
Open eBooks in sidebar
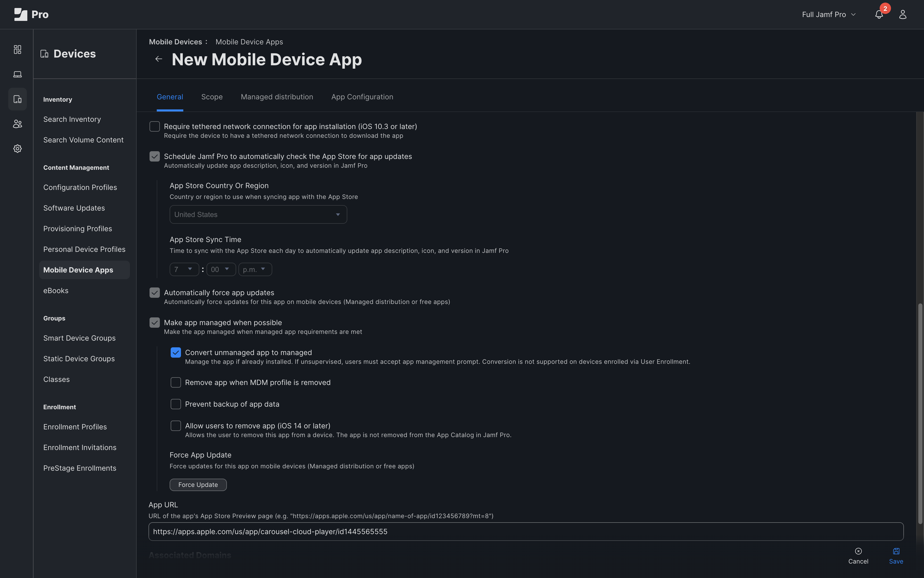[56, 291]
